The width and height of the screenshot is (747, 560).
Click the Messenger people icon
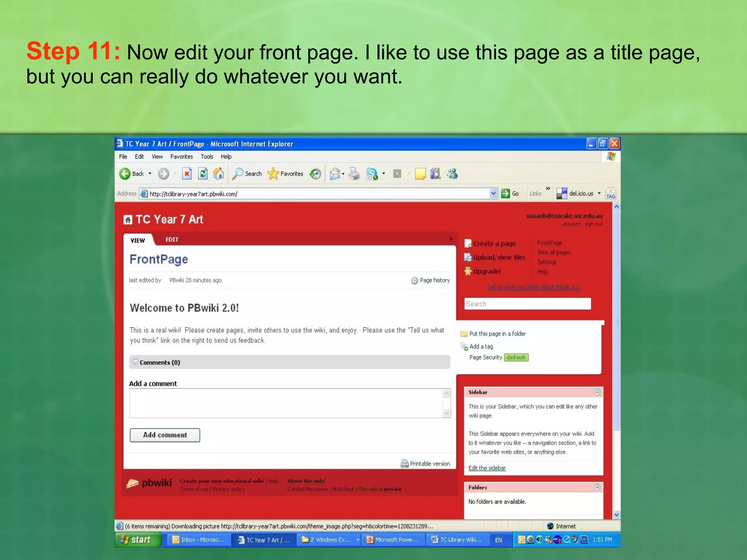pyautogui.click(x=452, y=174)
